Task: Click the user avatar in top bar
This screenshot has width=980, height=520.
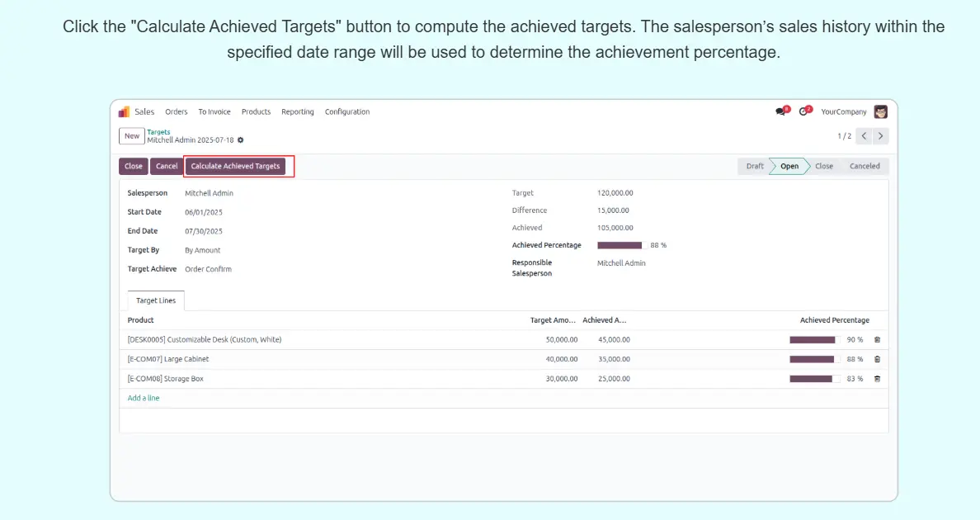Action: [x=881, y=112]
